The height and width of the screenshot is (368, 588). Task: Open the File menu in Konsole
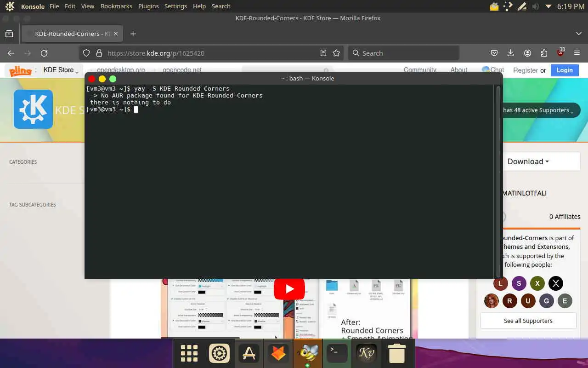pyautogui.click(x=54, y=6)
